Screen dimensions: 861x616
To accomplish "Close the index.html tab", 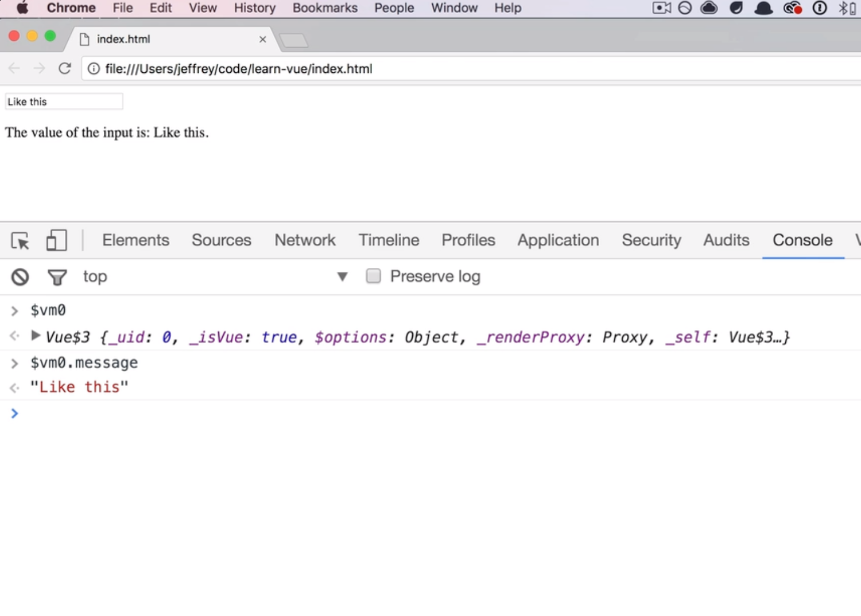I will click(x=262, y=39).
